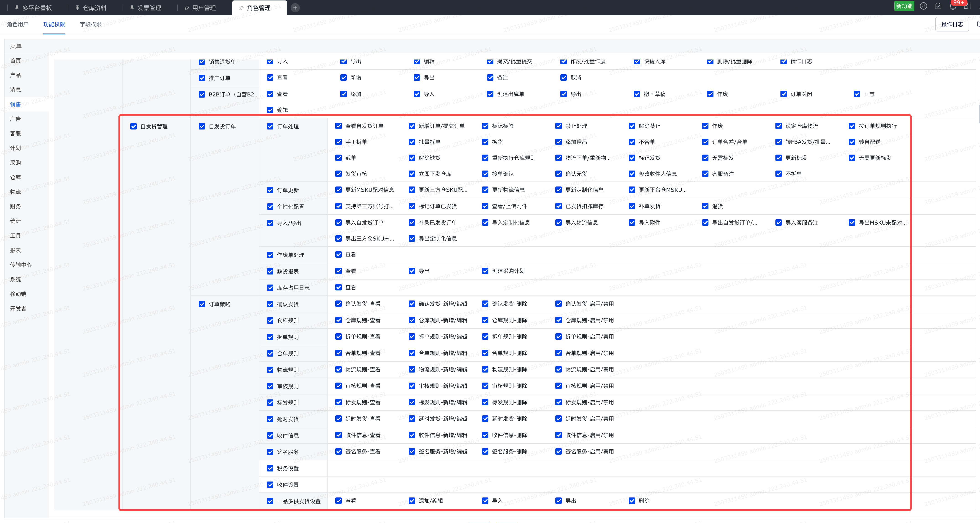The height and width of the screenshot is (523, 980).
Task: Toggle the 销售退货单 checkbox
Action: click(x=202, y=62)
